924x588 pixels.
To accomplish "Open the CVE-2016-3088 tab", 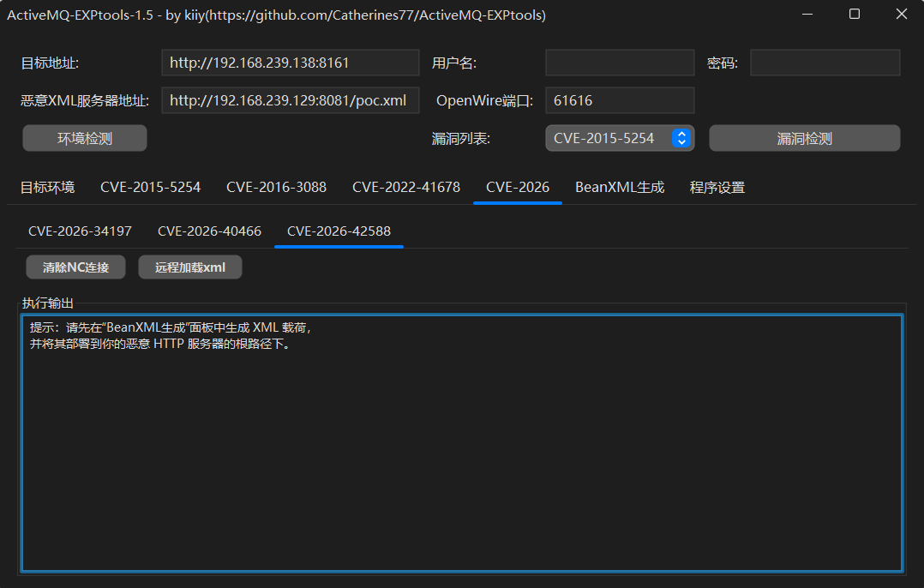I will tap(276, 188).
